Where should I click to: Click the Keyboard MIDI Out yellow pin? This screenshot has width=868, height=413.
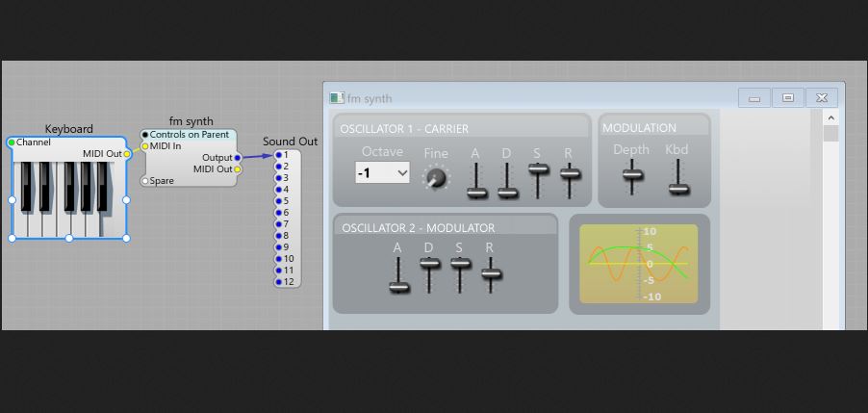[x=127, y=154]
